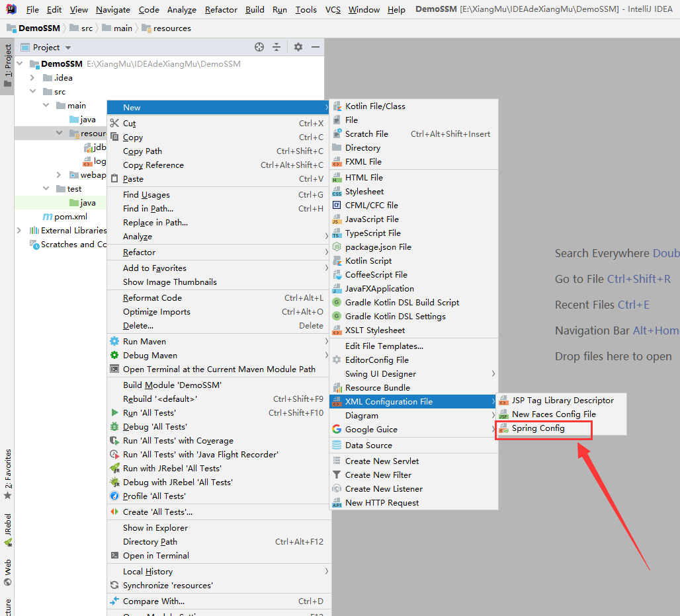Open the Analyze menu in menu bar

[x=182, y=9]
